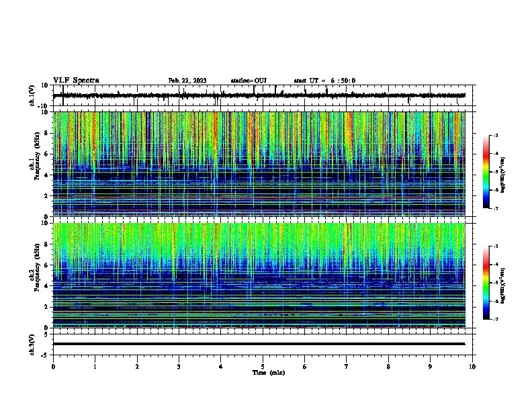Click the "-7" label on ch.2 color bar
Screen dimensions: 532x411
[496, 319]
